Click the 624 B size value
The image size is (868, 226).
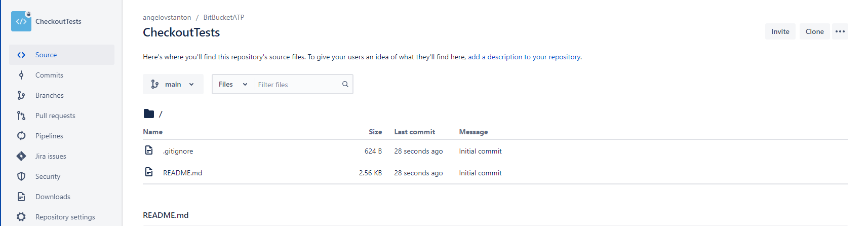[x=373, y=151]
